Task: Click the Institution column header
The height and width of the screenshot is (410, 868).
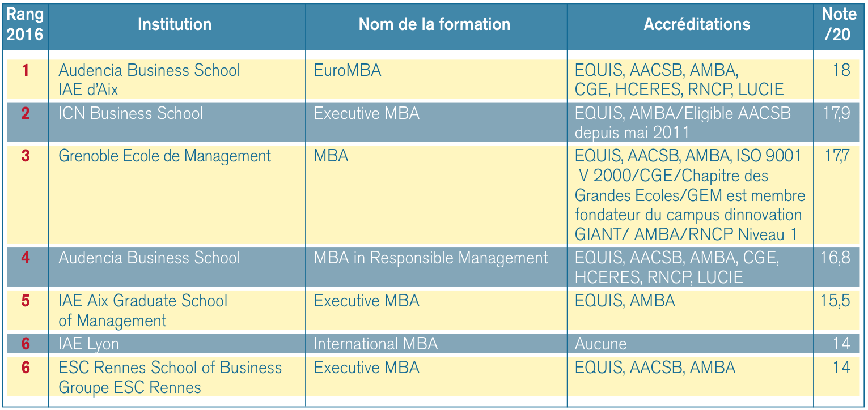Action: pyautogui.click(x=175, y=24)
